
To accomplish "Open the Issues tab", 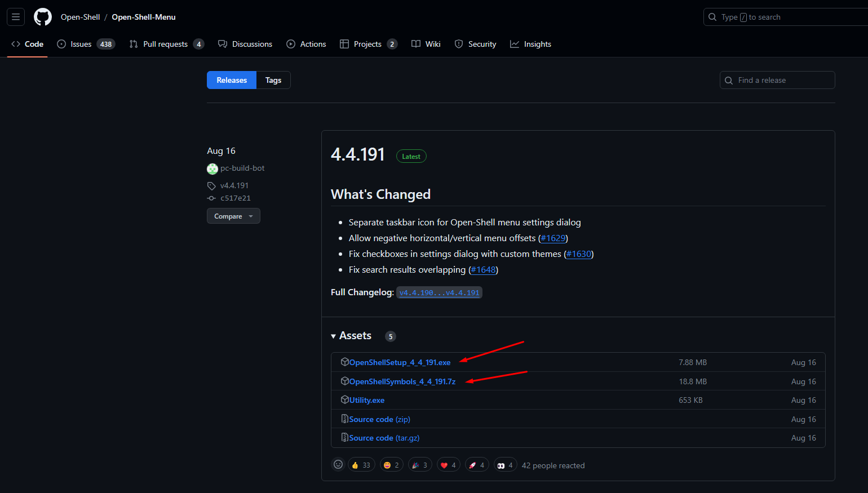I will click(x=86, y=44).
